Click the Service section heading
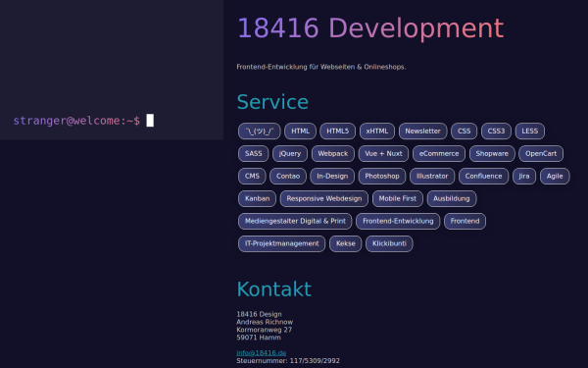 coord(272,102)
